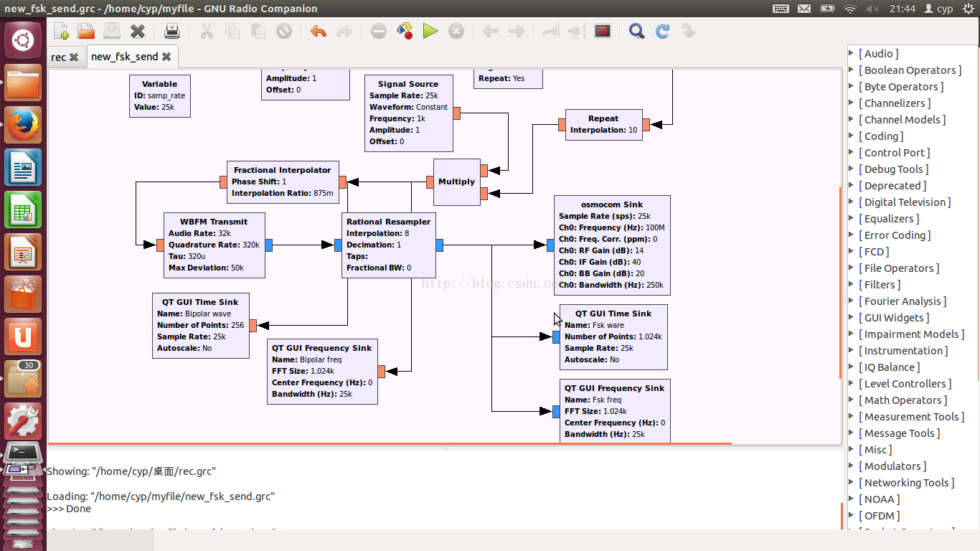Image resolution: width=980 pixels, height=551 pixels.
Task: Select the Bipolar wave Time Sink block
Action: pyautogui.click(x=201, y=325)
